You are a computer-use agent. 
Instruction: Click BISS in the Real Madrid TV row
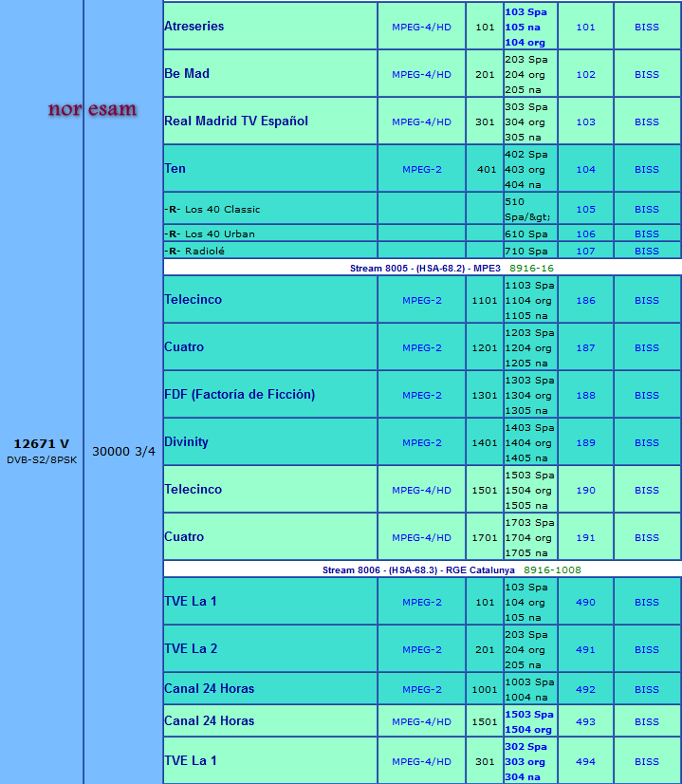tap(647, 122)
